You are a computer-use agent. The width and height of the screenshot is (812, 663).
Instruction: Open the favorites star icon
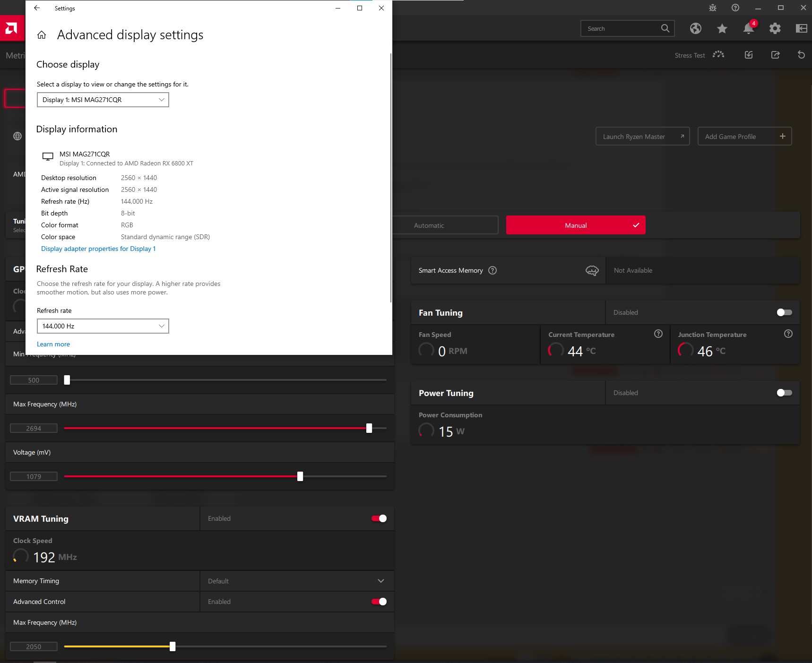(x=722, y=28)
